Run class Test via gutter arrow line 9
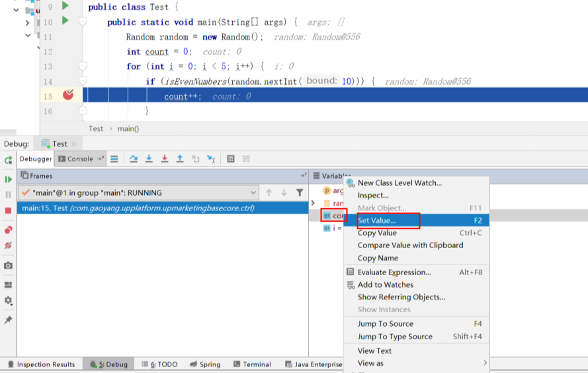 (x=65, y=6)
